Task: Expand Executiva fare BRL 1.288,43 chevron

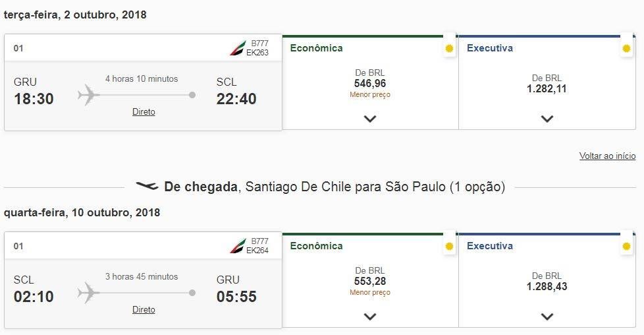Action: pos(547,317)
